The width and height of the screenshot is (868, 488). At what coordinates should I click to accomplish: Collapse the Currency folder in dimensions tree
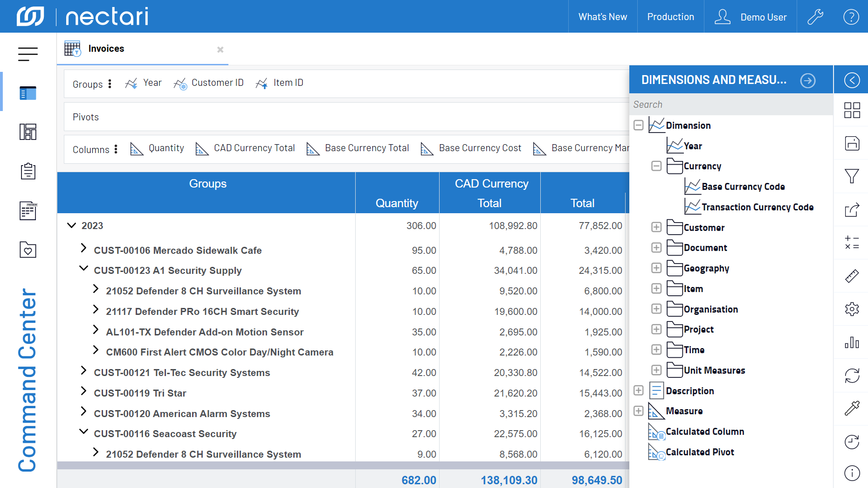656,166
